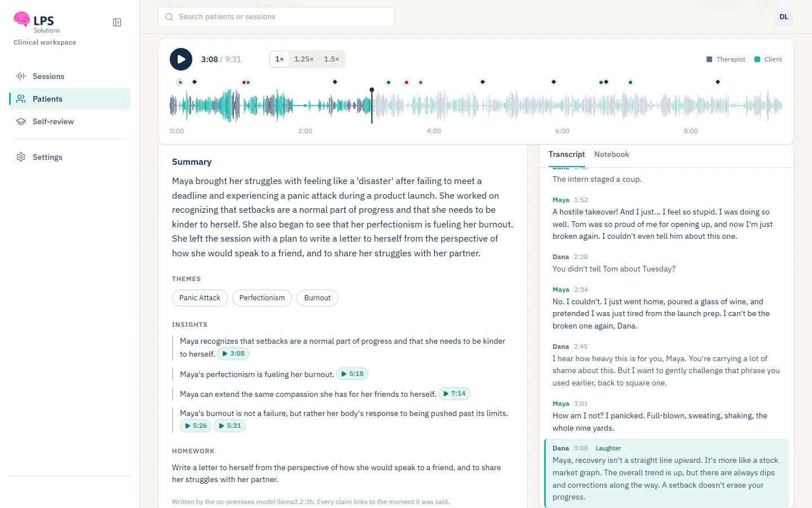Click the diamond marker just before 6:00
812x508 pixels.
554,82
